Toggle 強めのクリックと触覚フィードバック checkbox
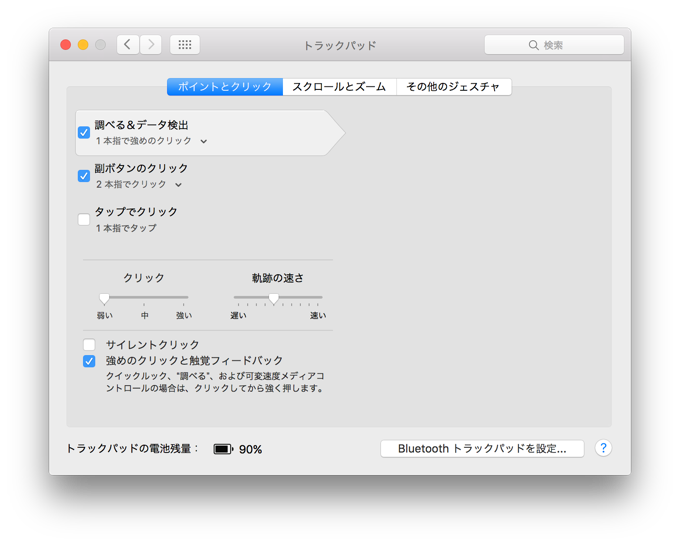This screenshot has width=680, height=545. click(89, 361)
